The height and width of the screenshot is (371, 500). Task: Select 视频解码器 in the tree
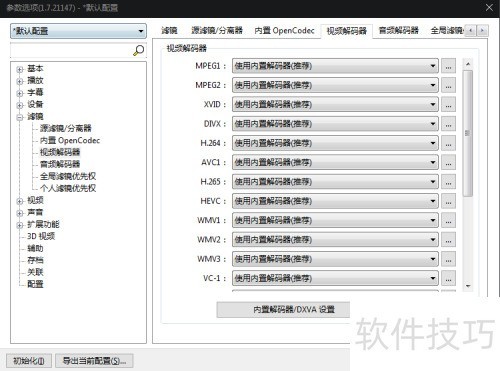click(x=60, y=152)
